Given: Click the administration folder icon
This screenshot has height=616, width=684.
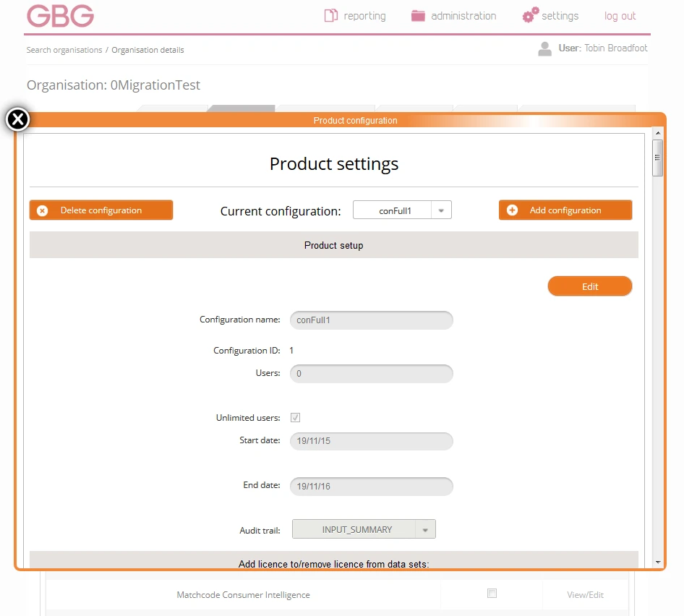Looking at the screenshot, I should (416, 14).
